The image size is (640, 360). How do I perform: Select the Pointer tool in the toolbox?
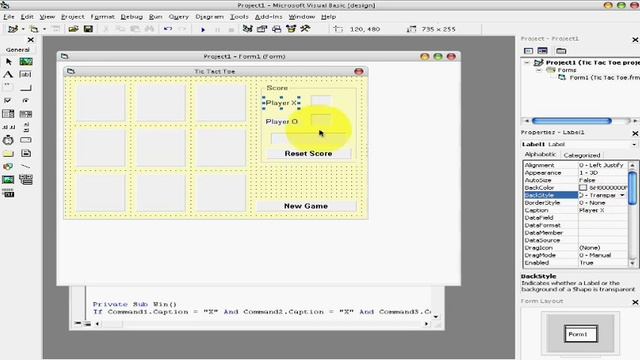tap(9, 62)
